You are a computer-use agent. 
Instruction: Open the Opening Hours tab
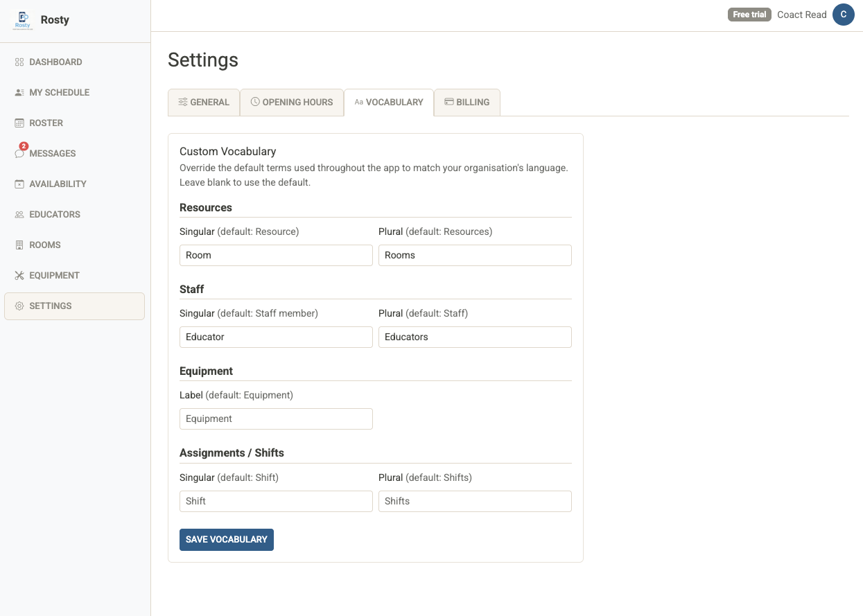pyautogui.click(x=292, y=102)
